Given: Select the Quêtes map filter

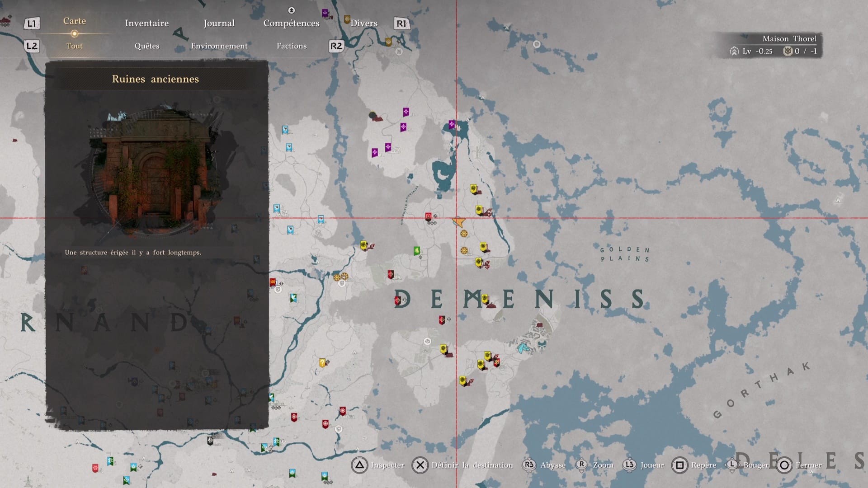Looking at the screenshot, I should tap(146, 46).
